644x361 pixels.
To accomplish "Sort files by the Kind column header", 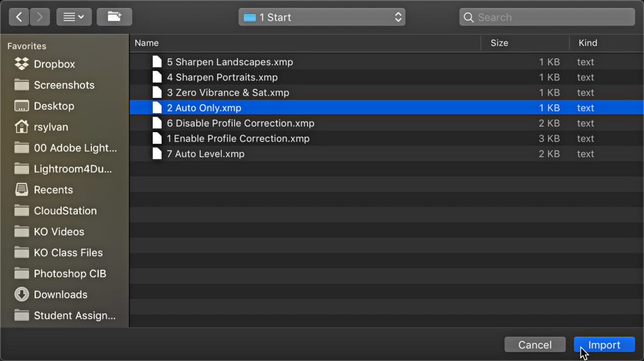I will click(x=607, y=43).
